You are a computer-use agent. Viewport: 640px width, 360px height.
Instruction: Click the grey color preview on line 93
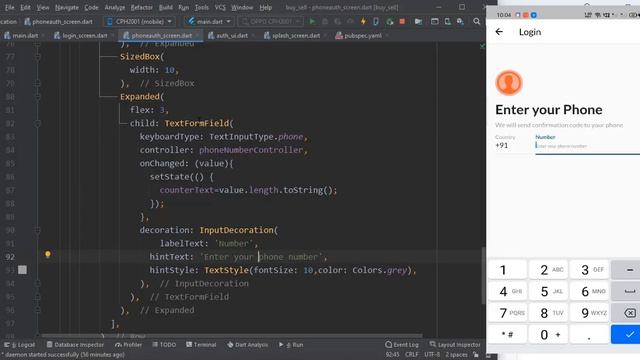click(22, 270)
